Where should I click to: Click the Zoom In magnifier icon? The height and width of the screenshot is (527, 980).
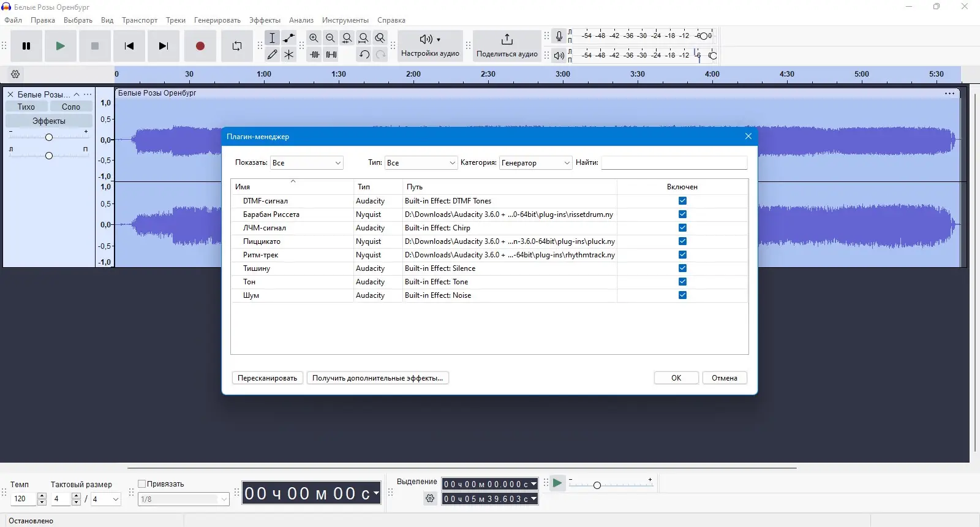point(314,38)
